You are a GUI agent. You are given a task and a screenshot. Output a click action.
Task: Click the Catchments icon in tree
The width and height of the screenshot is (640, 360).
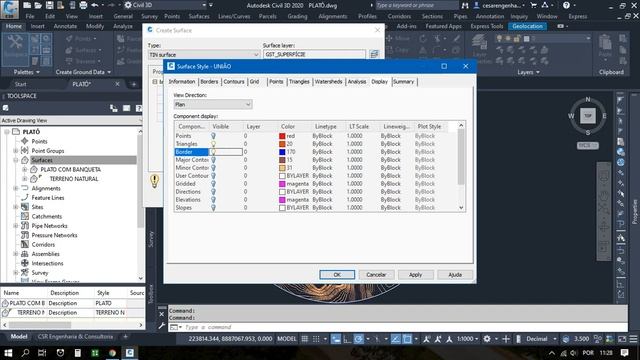(x=24, y=216)
